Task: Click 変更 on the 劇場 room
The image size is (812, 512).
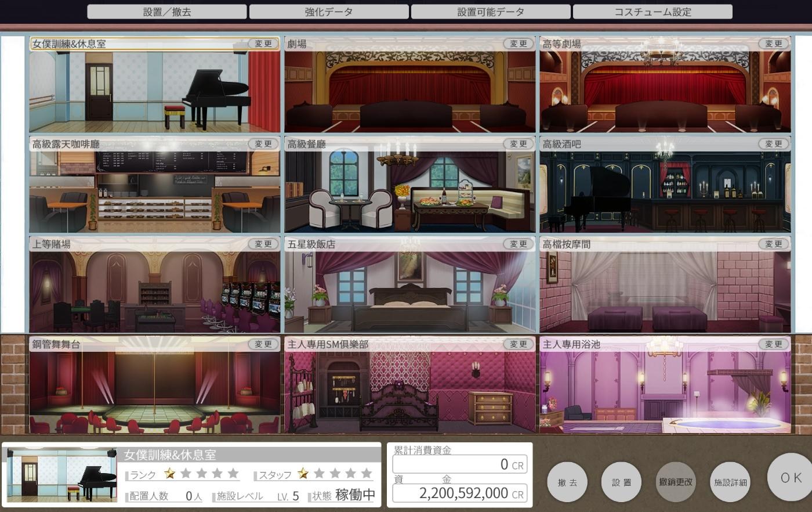Action: 518,44
